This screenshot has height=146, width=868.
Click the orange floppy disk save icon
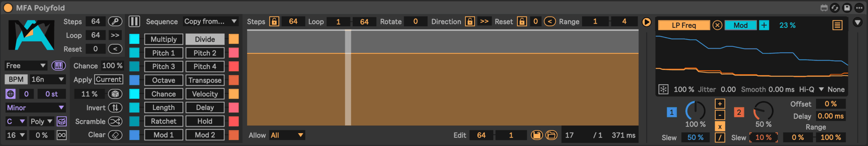pos(537,135)
